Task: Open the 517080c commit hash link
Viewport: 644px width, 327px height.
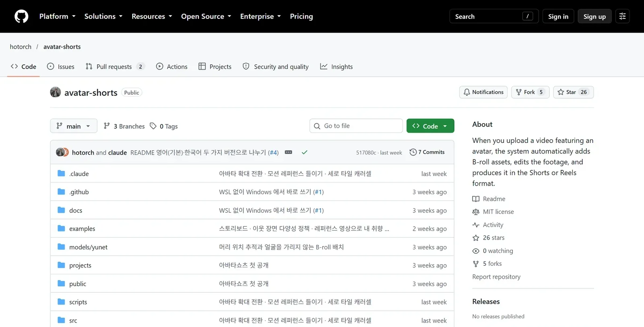Action: pos(366,153)
